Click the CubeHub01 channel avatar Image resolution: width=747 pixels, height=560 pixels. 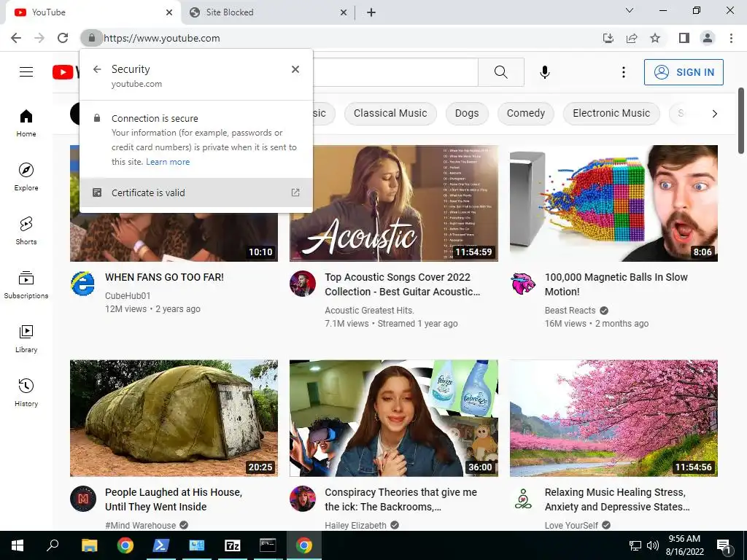point(83,284)
